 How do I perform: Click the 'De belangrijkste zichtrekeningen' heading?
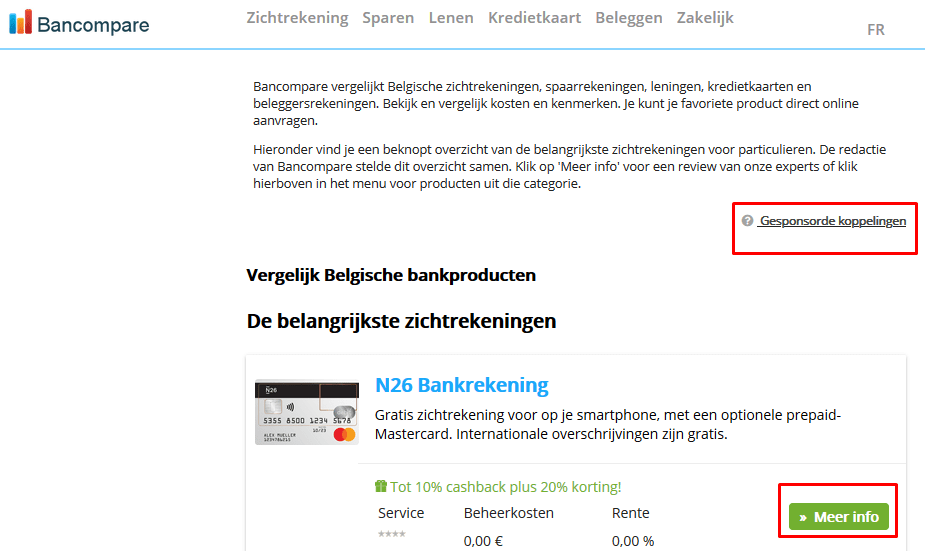tap(401, 321)
